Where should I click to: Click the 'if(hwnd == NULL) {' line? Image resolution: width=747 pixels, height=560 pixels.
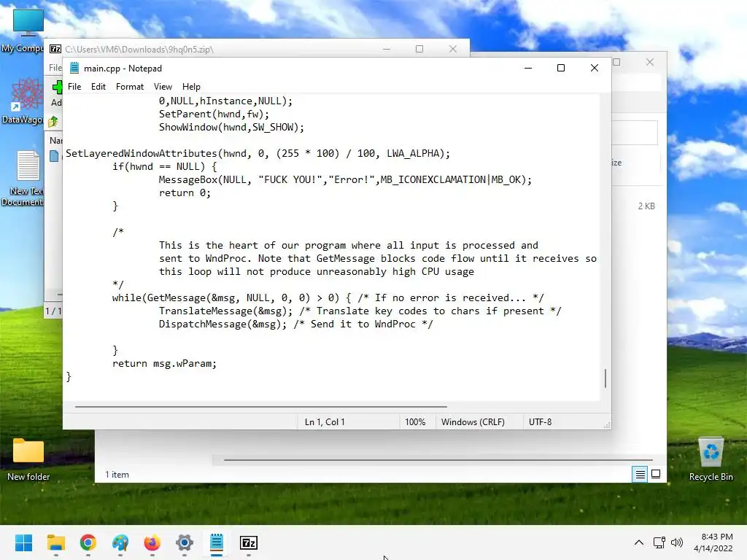click(x=164, y=167)
